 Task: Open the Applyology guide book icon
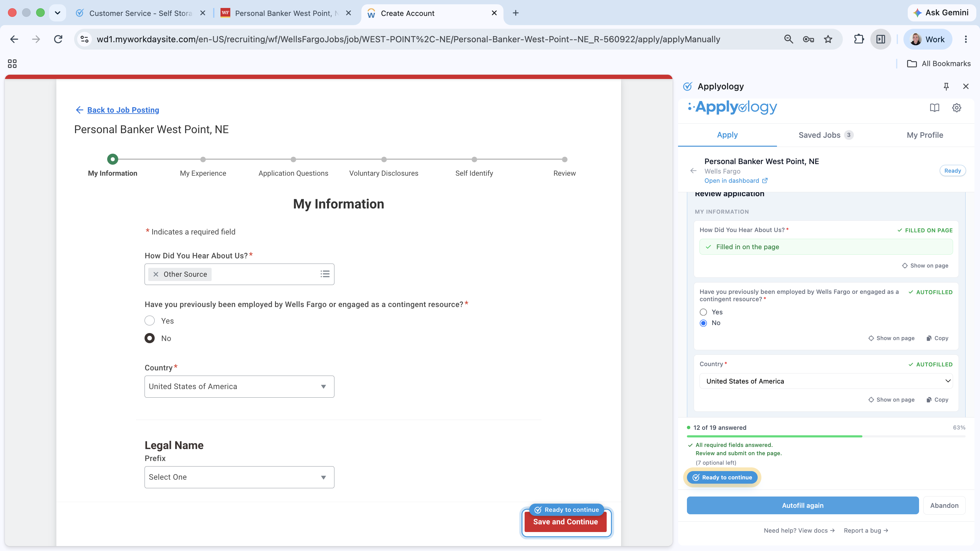[934, 108]
